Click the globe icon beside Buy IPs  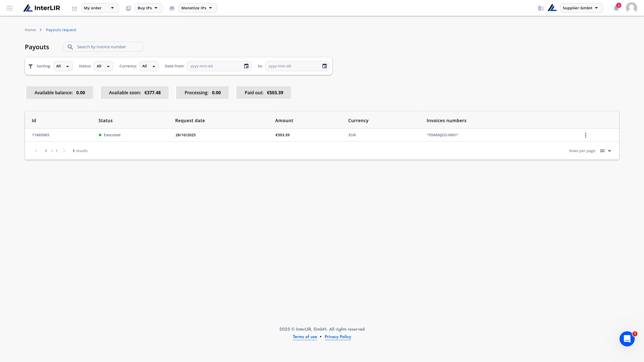128,8
